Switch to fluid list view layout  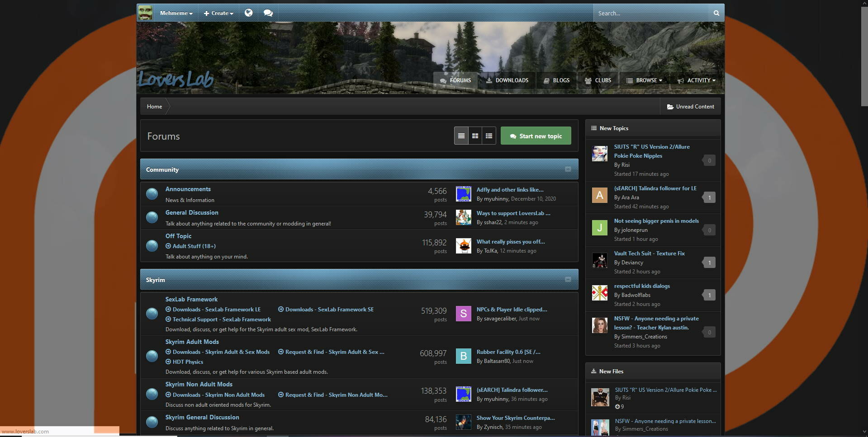click(489, 136)
